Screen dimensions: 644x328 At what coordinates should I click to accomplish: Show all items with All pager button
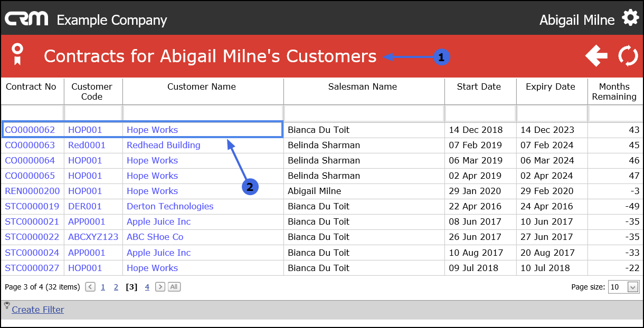(174, 287)
